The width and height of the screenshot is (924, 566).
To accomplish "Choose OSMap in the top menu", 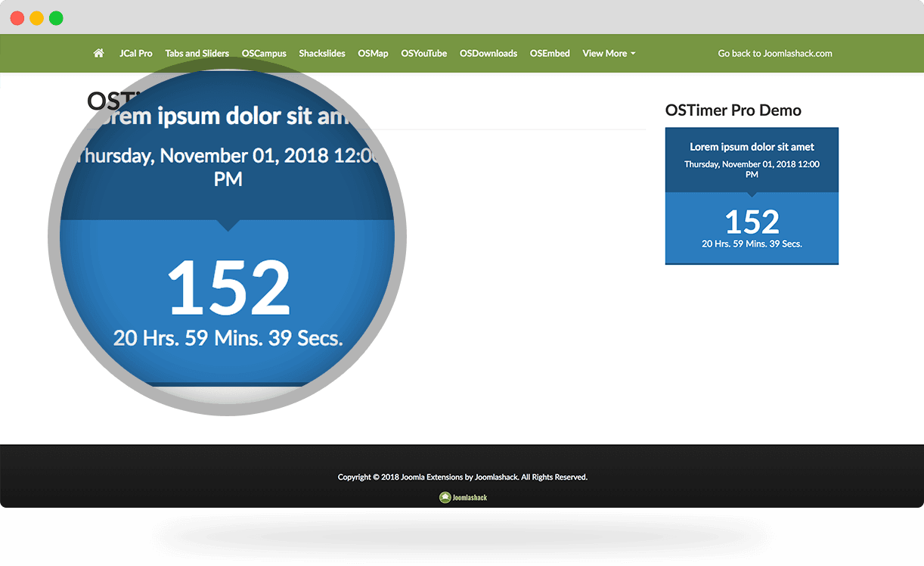I will click(x=373, y=54).
